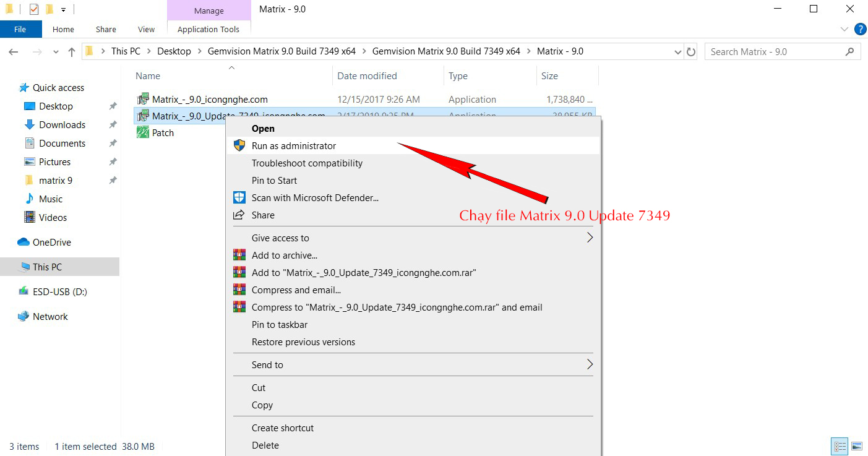The width and height of the screenshot is (868, 456).
Task: Select Pin to taskbar
Action: pos(413,325)
